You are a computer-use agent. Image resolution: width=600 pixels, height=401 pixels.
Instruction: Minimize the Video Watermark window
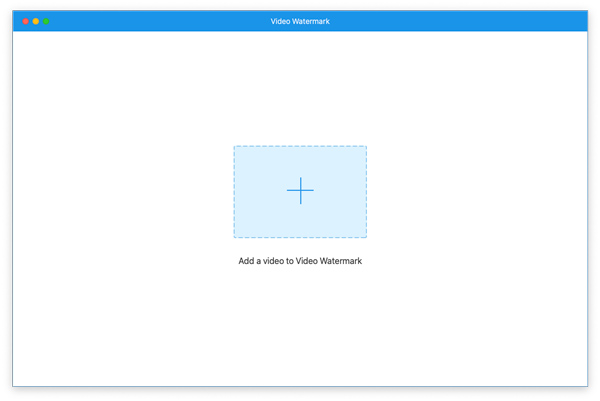point(36,21)
